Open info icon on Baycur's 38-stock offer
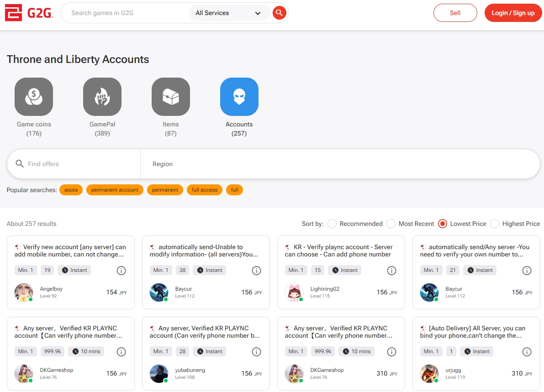This screenshot has width=544, height=392. [x=256, y=270]
